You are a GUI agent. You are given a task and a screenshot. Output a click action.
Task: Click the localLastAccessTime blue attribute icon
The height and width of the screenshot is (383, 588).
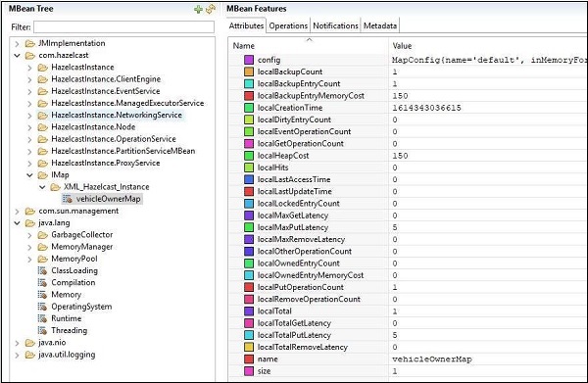pyautogui.click(x=249, y=179)
